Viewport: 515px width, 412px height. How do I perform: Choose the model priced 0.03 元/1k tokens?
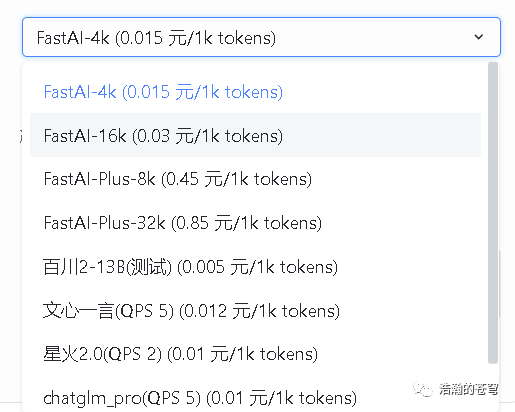click(255, 135)
